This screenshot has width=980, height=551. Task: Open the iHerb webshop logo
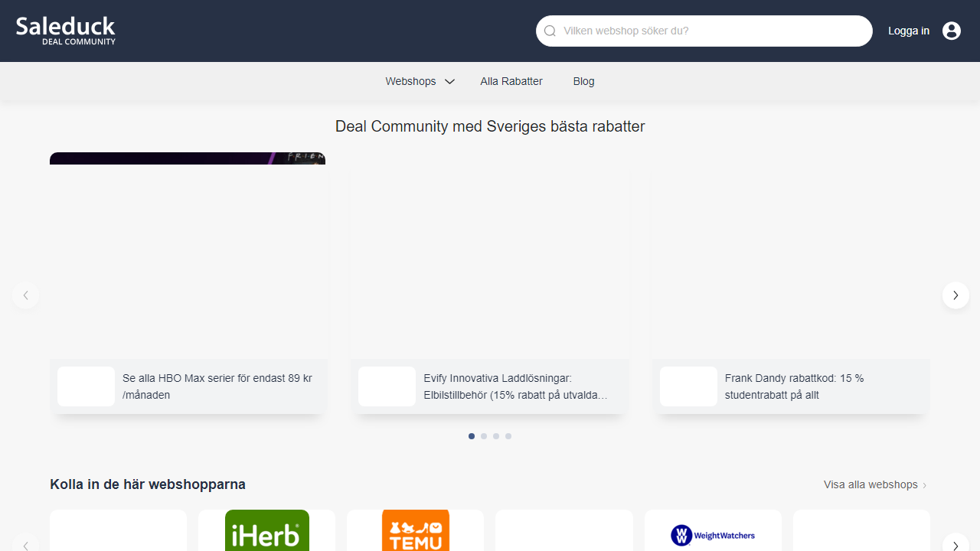[x=266, y=531]
